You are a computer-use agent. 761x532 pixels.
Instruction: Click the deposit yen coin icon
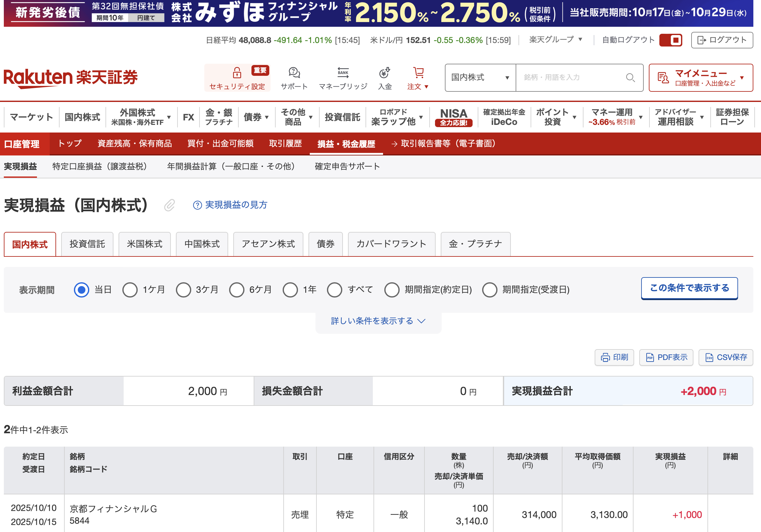pos(384,73)
